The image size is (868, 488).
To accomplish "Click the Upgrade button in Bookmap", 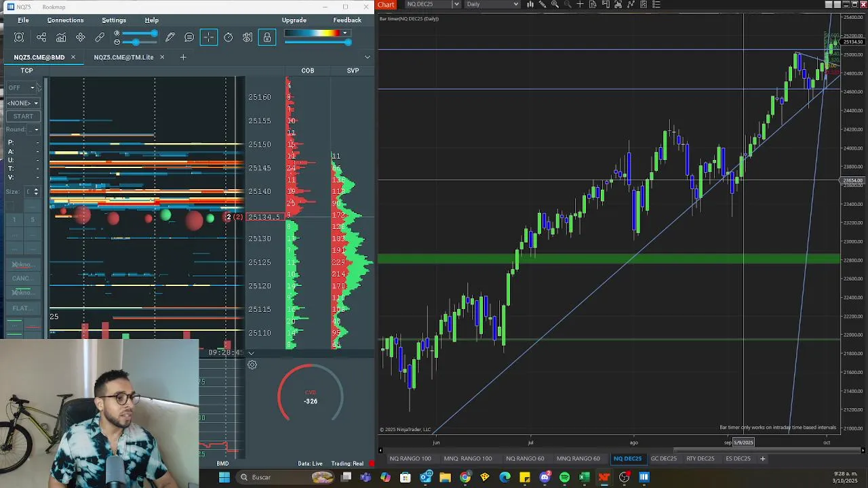I will point(294,20).
